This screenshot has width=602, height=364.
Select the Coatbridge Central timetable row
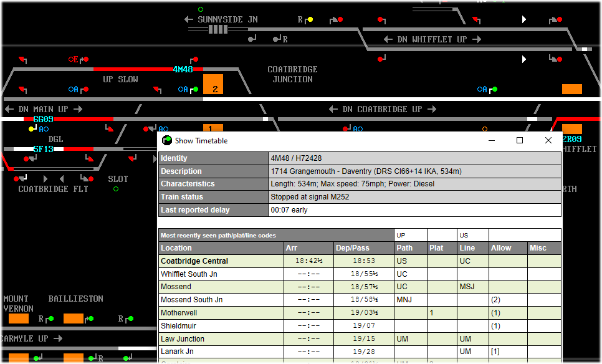point(360,261)
